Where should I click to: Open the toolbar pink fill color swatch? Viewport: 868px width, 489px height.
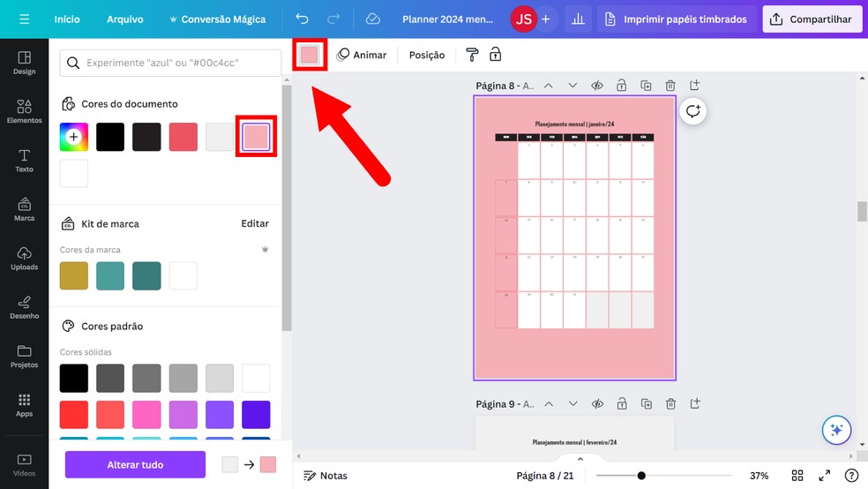tap(310, 54)
